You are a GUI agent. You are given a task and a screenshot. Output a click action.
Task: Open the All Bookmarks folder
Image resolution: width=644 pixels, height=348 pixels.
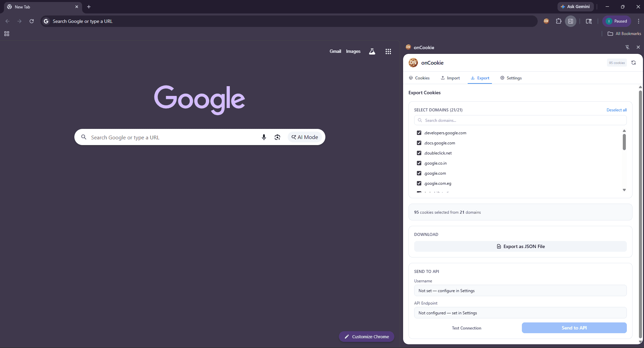coord(624,34)
